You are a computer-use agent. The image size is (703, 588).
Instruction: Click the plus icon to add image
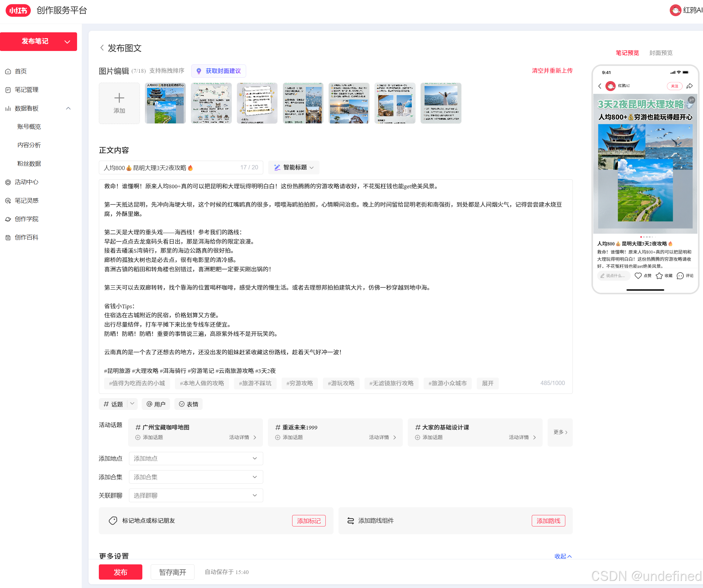point(119,98)
